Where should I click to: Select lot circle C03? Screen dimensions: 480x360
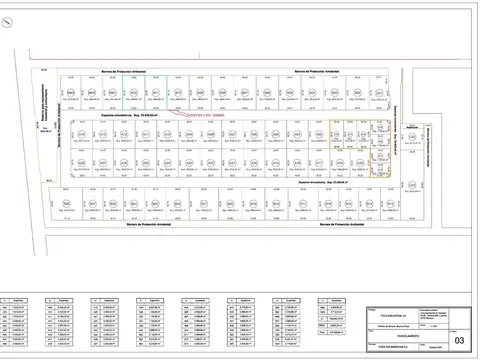coord(412,185)
